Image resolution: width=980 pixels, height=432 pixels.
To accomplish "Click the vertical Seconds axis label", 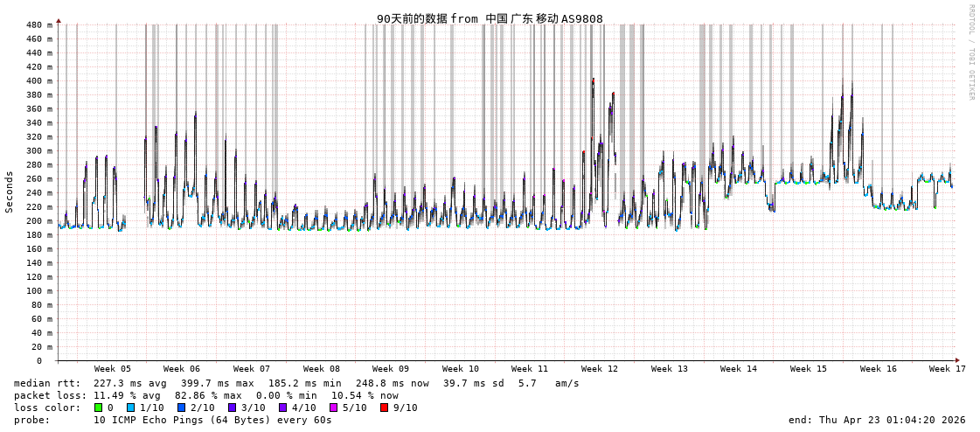I will pyautogui.click(x=10, y=192).
